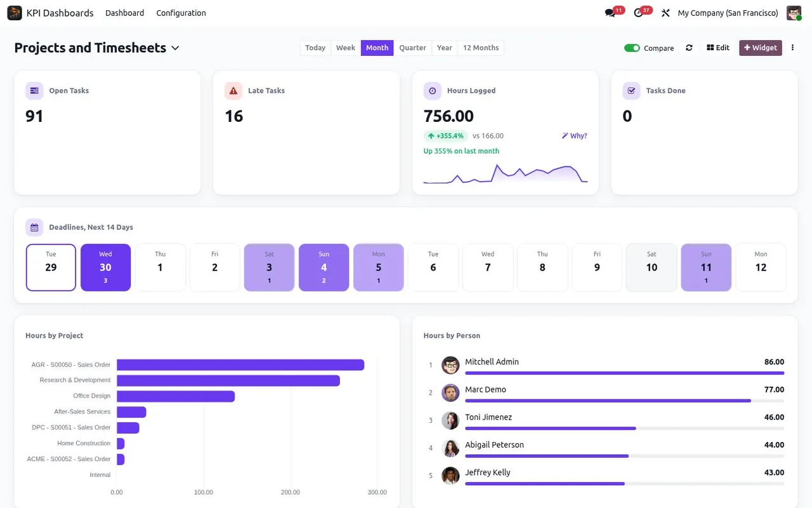Click Abigail Peterson's avatar
812x508 pixels.
point(450,448)
